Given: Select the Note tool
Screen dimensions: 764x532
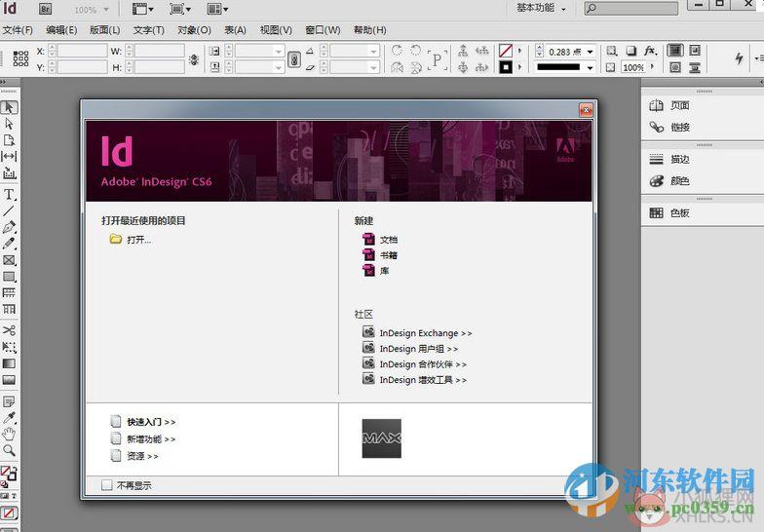Looking at the screenshot, I should click(9, 401).
